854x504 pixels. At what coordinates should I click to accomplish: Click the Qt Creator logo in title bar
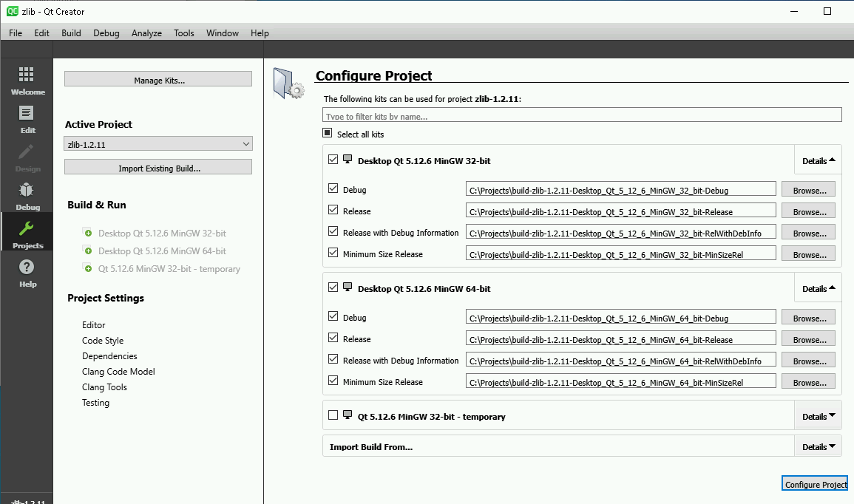pos(12,11)
